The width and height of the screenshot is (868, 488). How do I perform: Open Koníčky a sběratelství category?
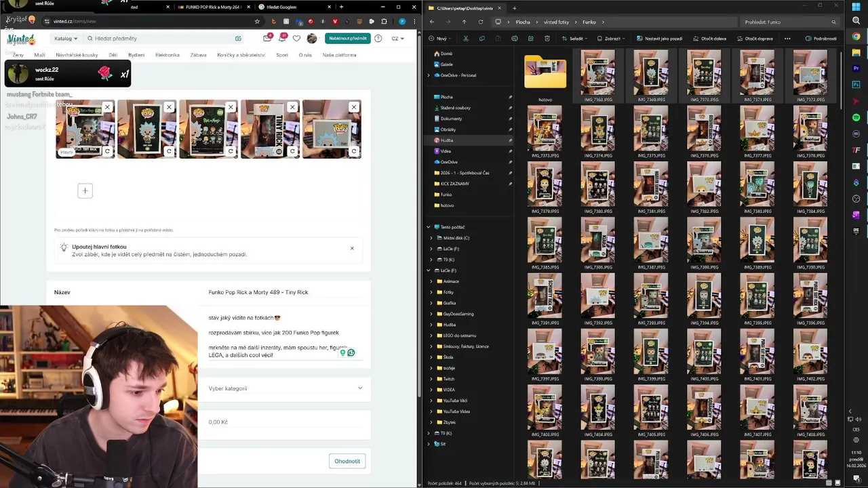241,55
